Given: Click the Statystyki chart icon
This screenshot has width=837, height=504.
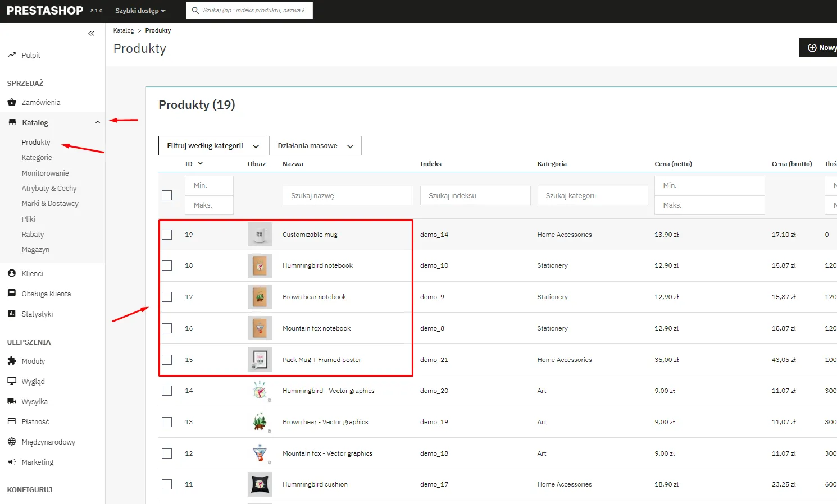Looking at the screenshot, I should point(12,314).
